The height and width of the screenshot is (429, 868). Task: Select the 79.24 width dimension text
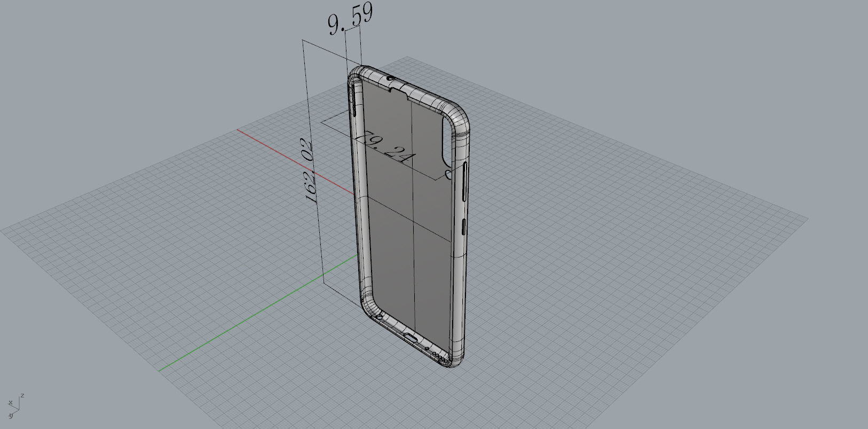(386, 147)
